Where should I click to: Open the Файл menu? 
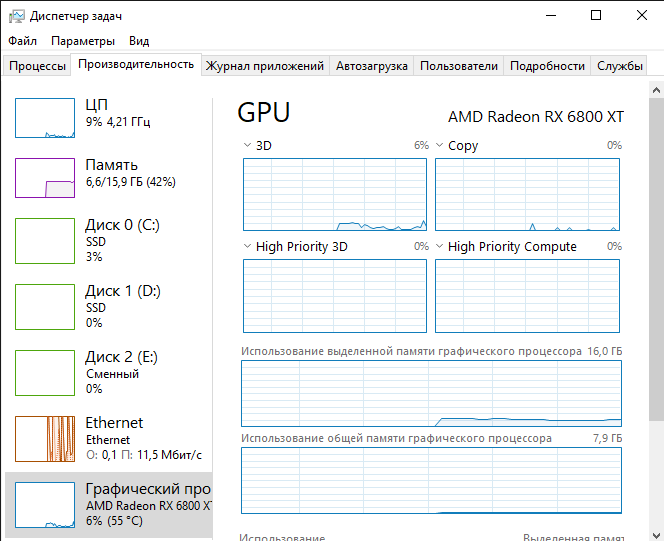tap(22, 41)
